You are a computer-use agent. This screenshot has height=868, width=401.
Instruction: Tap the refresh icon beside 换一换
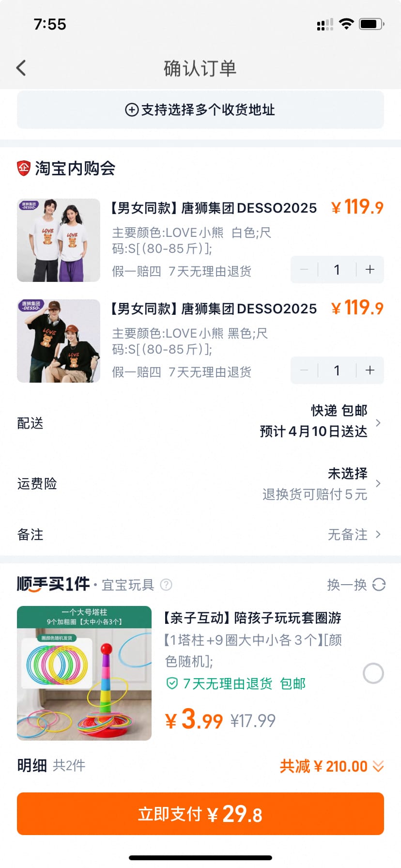click(379, 585)
